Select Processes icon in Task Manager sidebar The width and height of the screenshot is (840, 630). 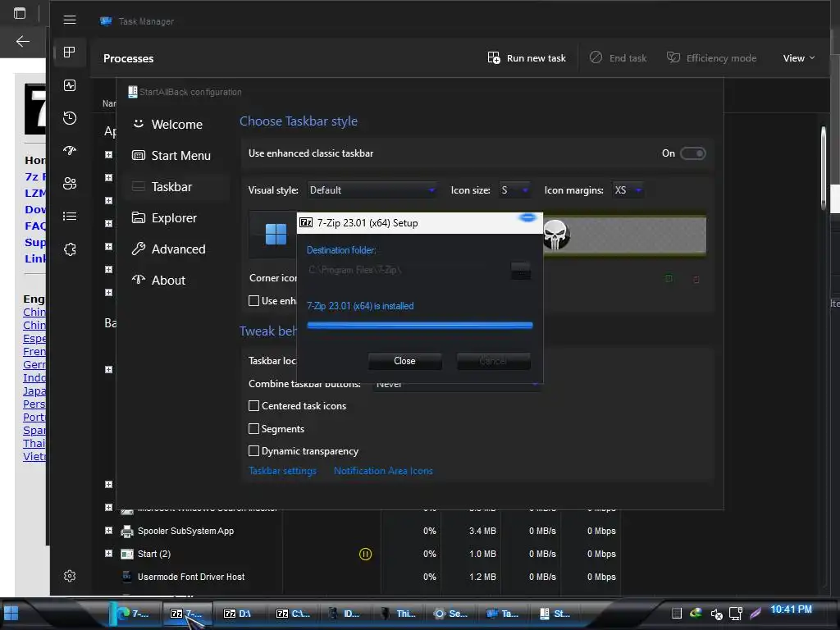click(x=70, y=52)
